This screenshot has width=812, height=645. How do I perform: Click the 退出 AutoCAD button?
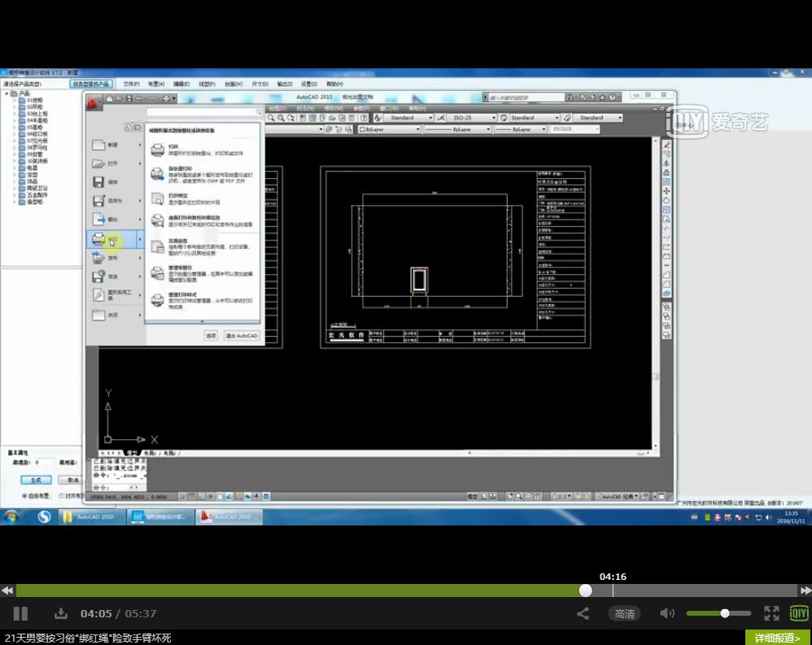pyautogui.click(x=242, y=335)
